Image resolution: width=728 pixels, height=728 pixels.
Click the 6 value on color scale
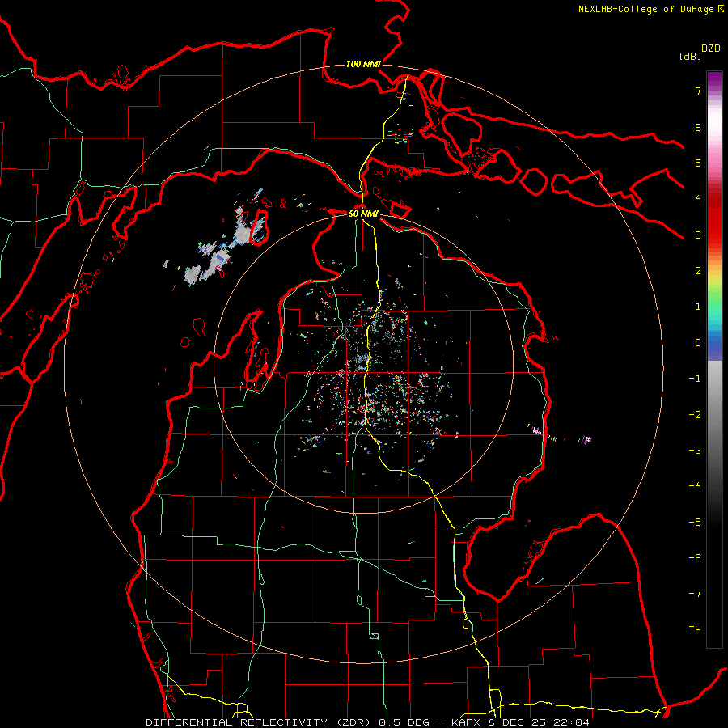point(698,127)
